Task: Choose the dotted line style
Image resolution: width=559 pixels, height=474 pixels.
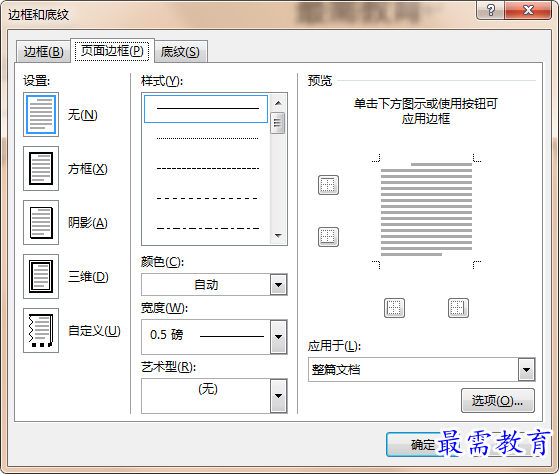Action: click(x=207, y=138)
